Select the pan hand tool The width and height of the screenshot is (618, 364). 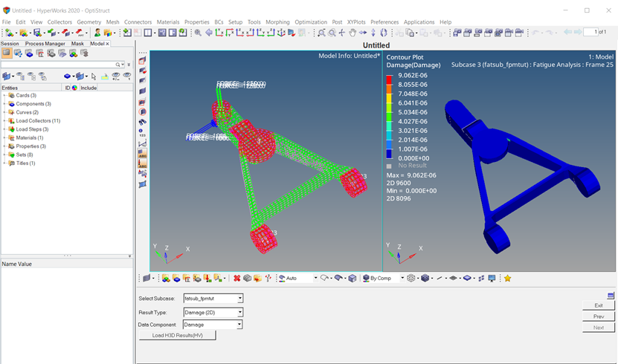pyautogui.click(x=352, y=33)
